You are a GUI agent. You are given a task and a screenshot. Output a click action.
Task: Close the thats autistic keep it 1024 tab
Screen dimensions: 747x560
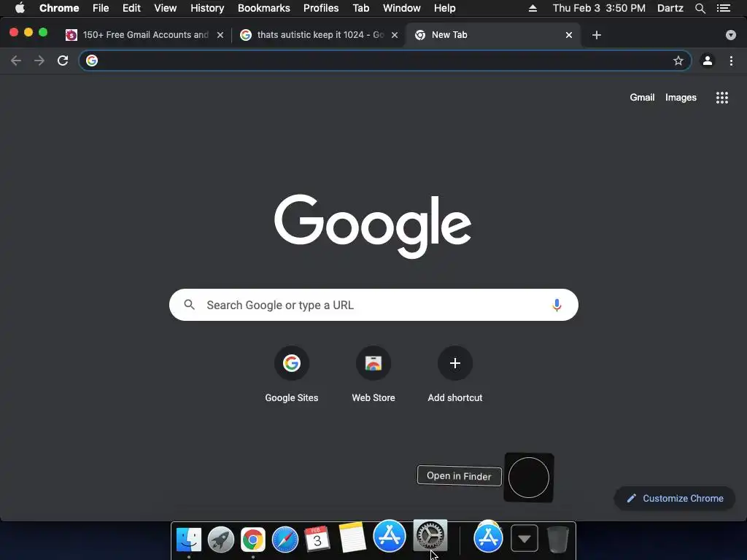click(x=395, y=35)
